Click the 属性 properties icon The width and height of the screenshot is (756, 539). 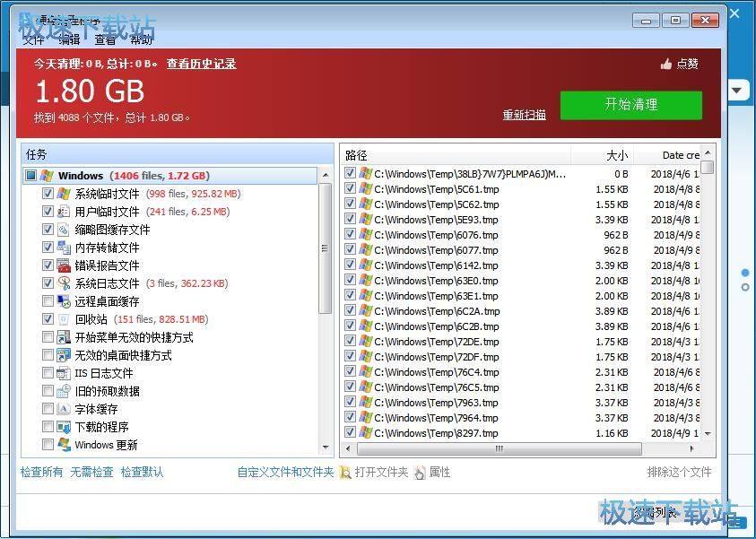click(420, 473)
